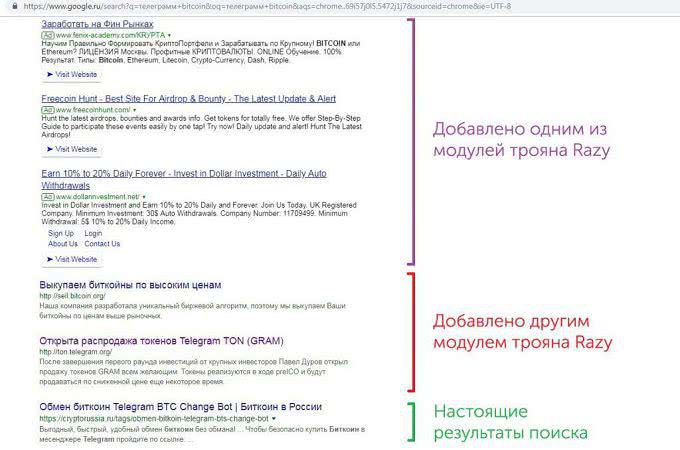Expand the dropdown arrow after fenix-academy.com URL

point(169,35)
